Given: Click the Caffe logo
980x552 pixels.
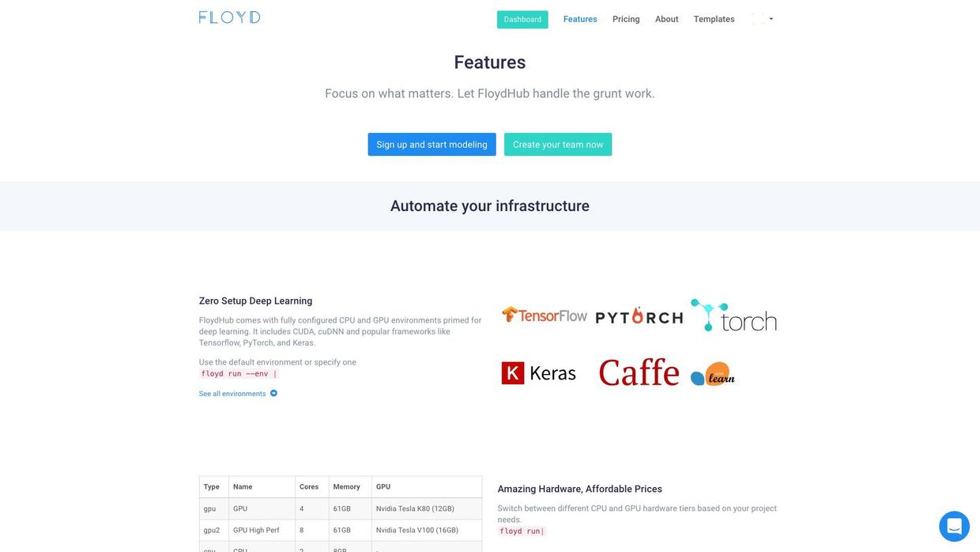Looking at the screenshot, I should [639, 372].
